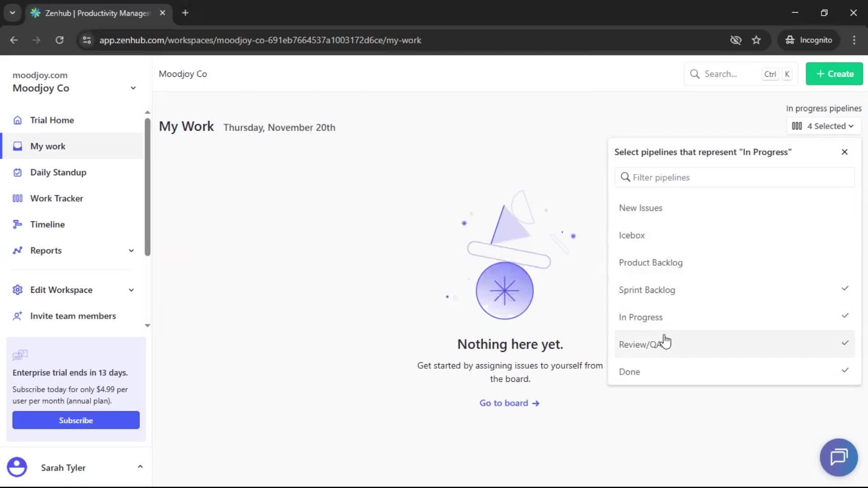Click the Subscribe button
This screenshot has width=868, height=488.
[75, 420]
